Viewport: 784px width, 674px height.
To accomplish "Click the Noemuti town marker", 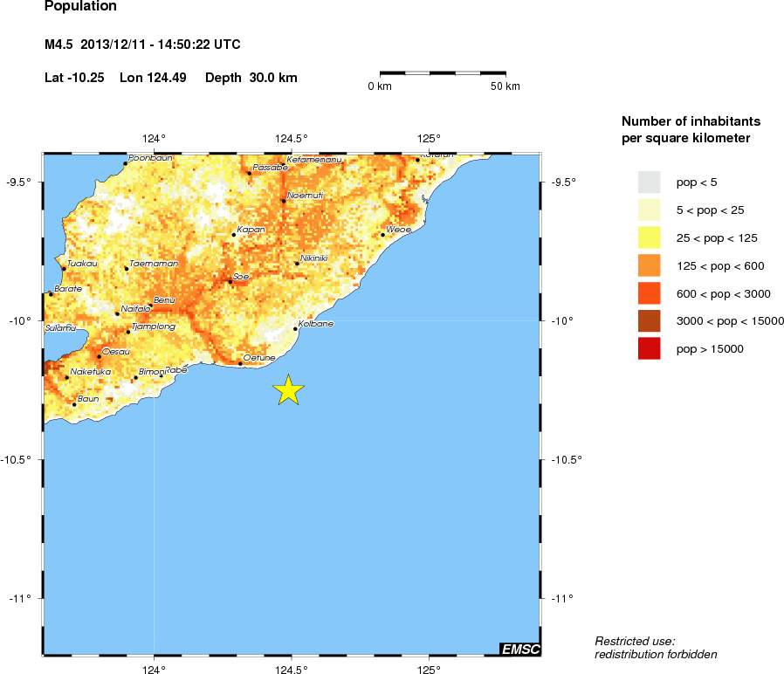I will tap(285, 199).
